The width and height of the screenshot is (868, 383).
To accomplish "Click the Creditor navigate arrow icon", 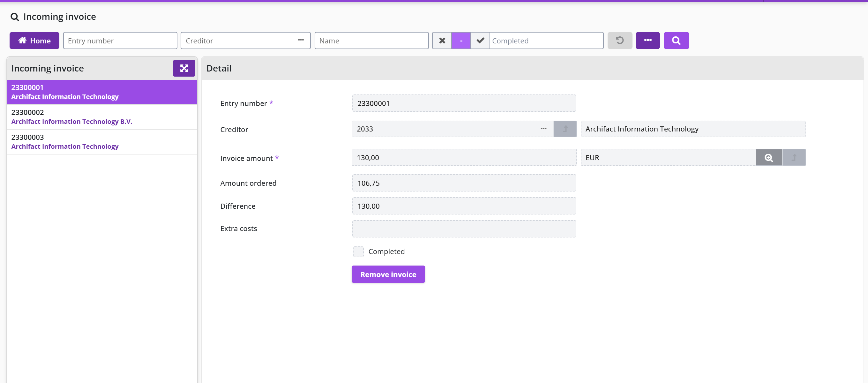I will coord(565,129).
